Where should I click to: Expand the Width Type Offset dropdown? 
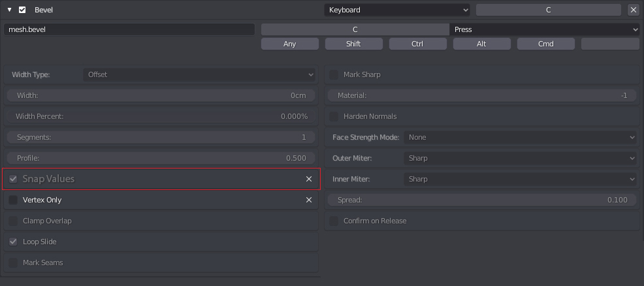pos(199,74)
